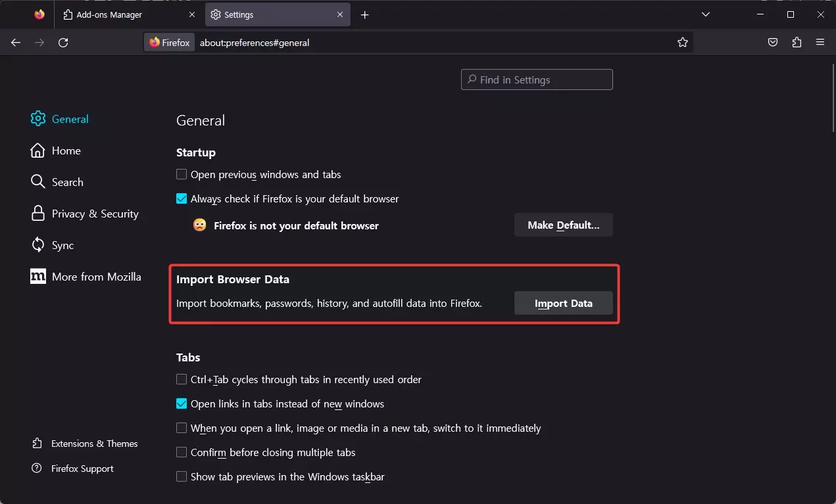
Task: Reload the current page
Action: point(63,42)
